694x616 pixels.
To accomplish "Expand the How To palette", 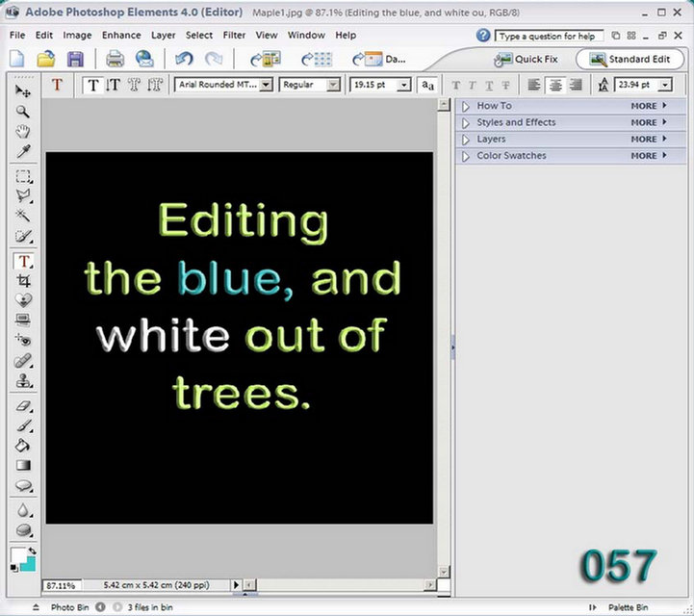I will tap(466, 106).
